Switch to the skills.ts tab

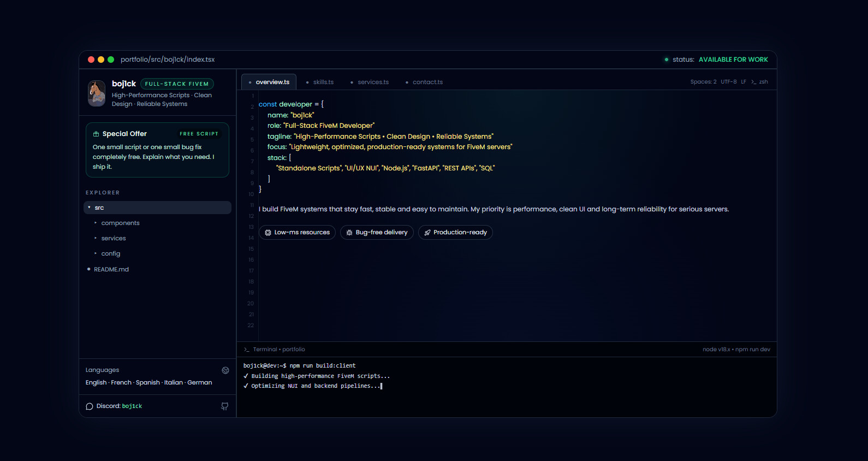[x=323, y=82]
